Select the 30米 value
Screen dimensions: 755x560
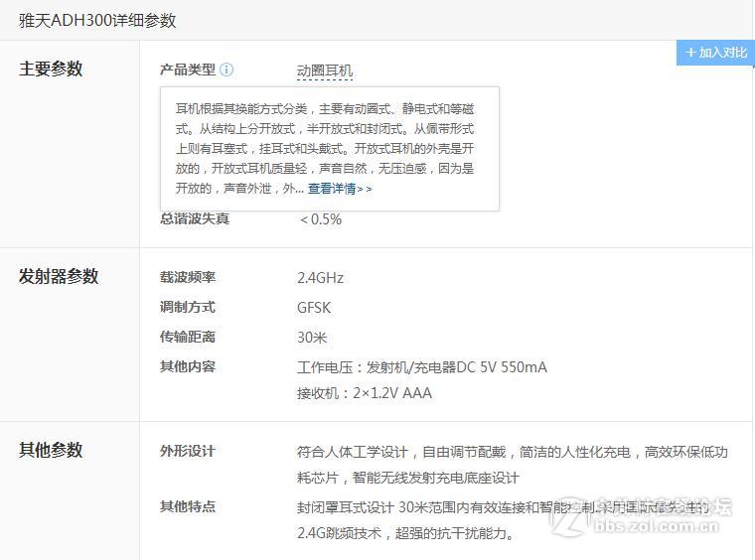(312, 338)
